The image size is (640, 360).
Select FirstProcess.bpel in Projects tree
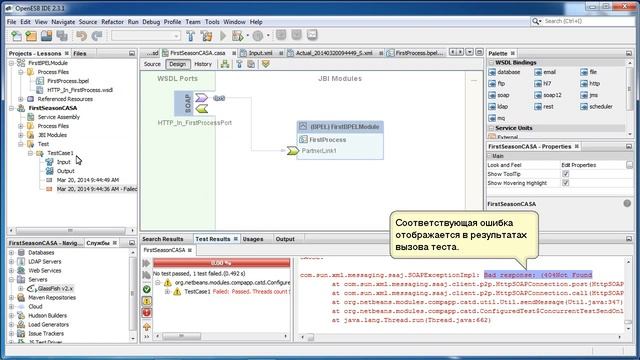[68, 81]
